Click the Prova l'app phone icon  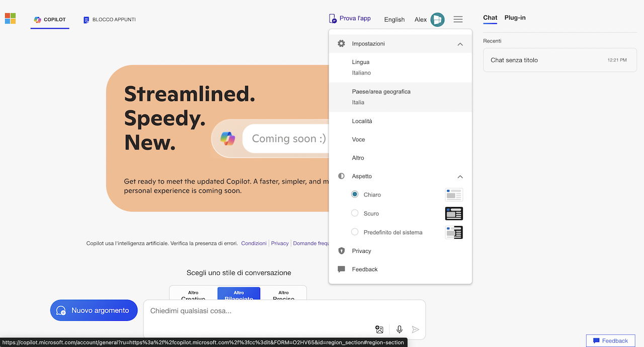(333, 19)
